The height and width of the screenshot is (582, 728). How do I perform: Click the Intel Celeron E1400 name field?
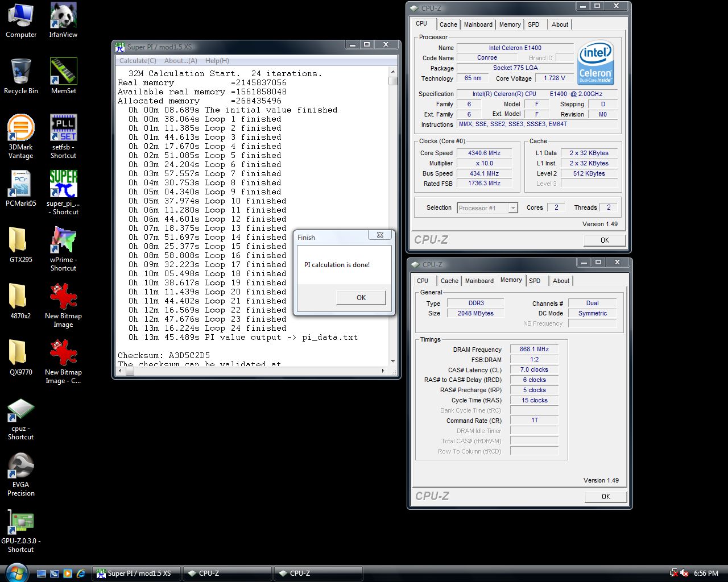pyautogui.click(x=515, y=48)
